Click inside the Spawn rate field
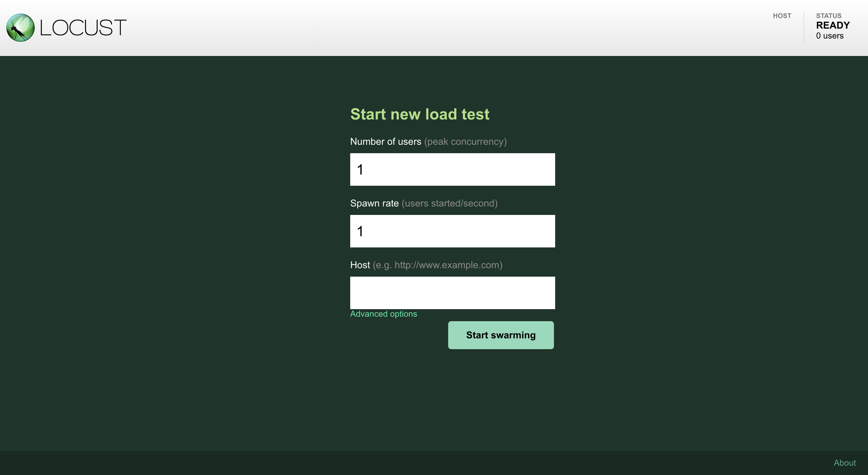Screen dimensions: 868x475 coord(452,231)
